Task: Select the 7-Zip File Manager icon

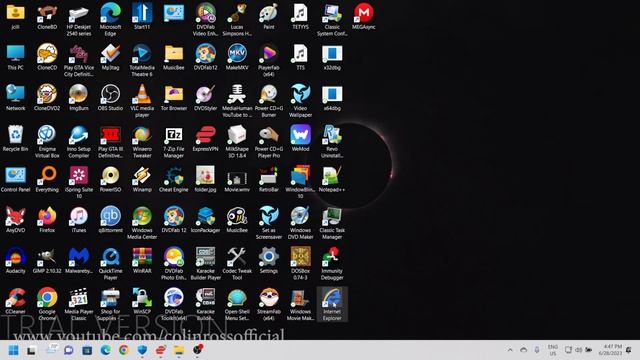Action: (x=174, y=142)
